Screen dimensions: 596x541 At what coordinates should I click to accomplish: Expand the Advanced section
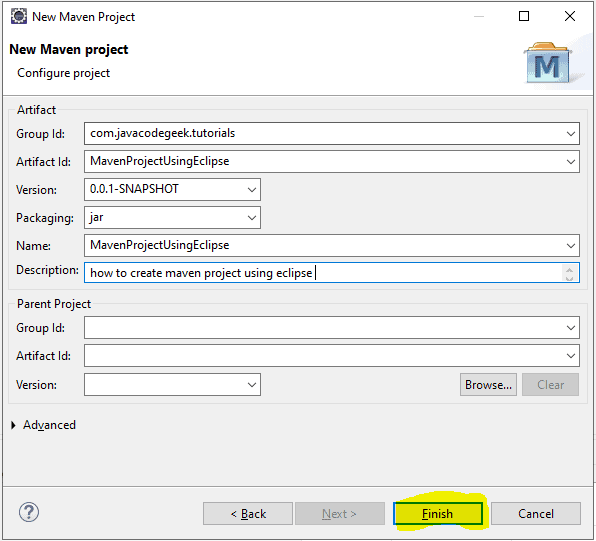pyautogui.click(x=14, y=425)
